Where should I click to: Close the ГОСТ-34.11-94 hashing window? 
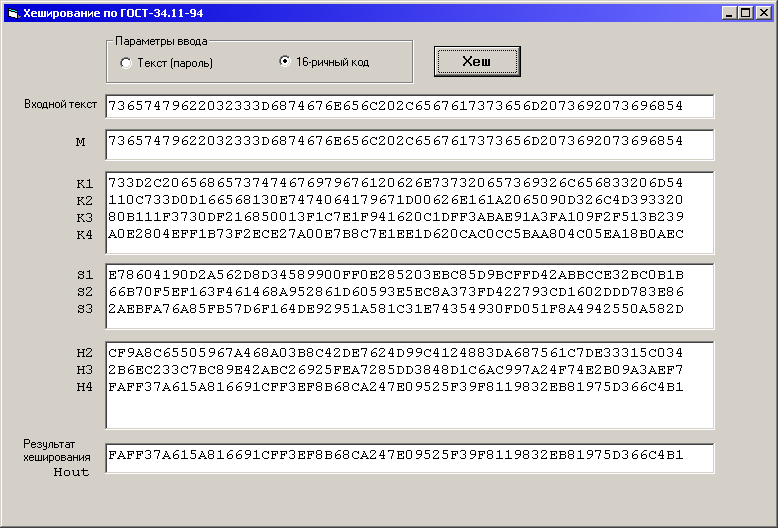(x=763, y=13)
